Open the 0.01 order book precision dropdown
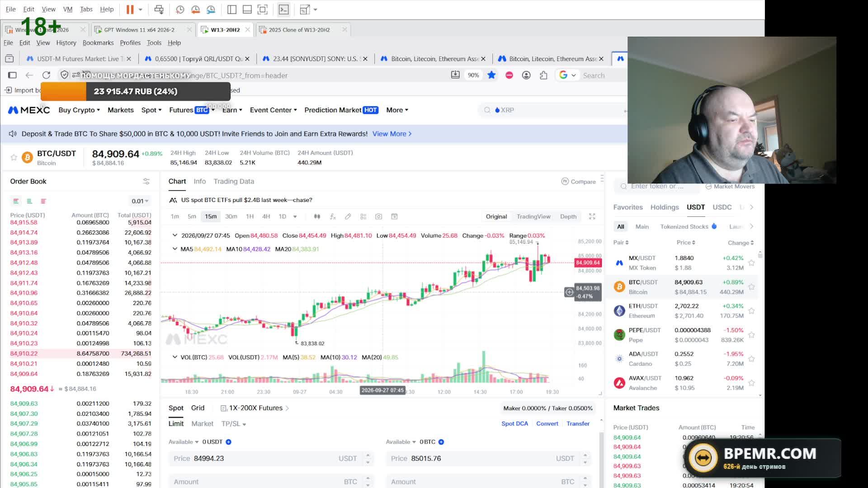This screenshot has height=488, width=868. 140,201
